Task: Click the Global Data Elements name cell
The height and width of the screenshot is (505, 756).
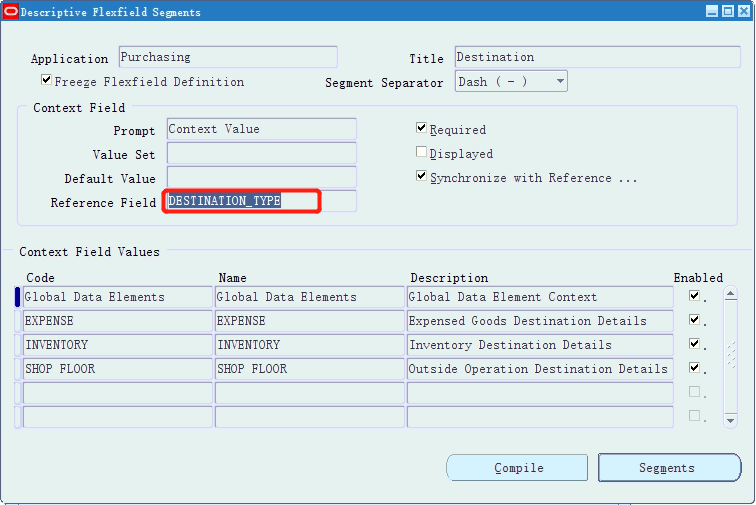Action: (310, 297)
